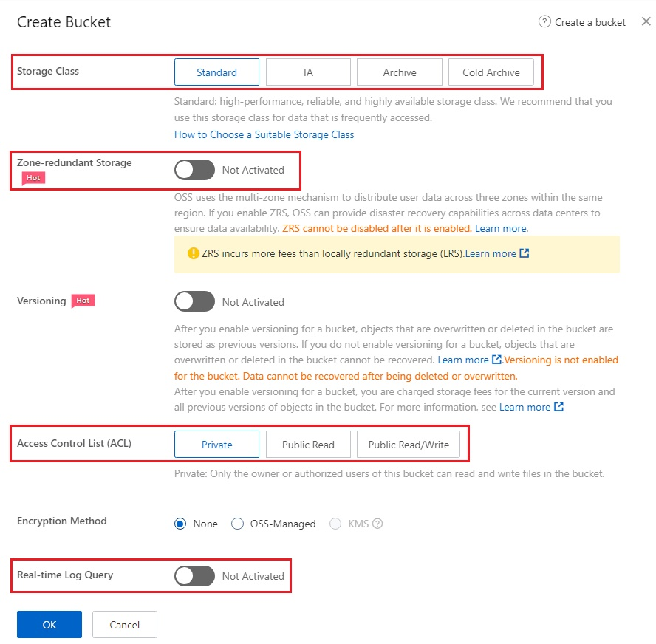The width and height of the screenshot is (656, 644).
Task: Click the Hot badge under Zone-redundant Storage
Action: click(33, 178)
